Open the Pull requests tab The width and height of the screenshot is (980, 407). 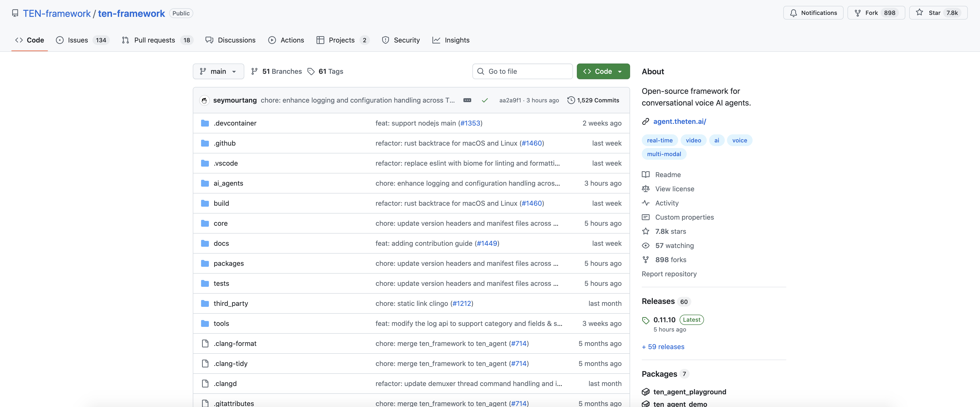coord(154,40)
